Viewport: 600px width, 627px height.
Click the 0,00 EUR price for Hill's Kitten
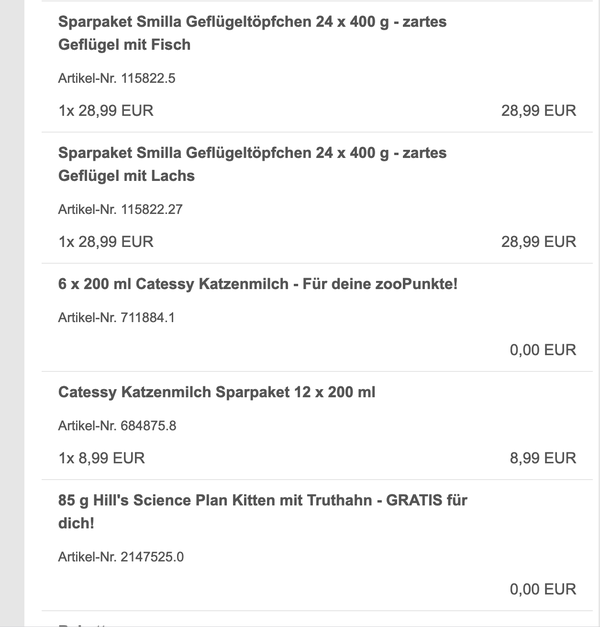pyautogui.click(x=543, y=589)
